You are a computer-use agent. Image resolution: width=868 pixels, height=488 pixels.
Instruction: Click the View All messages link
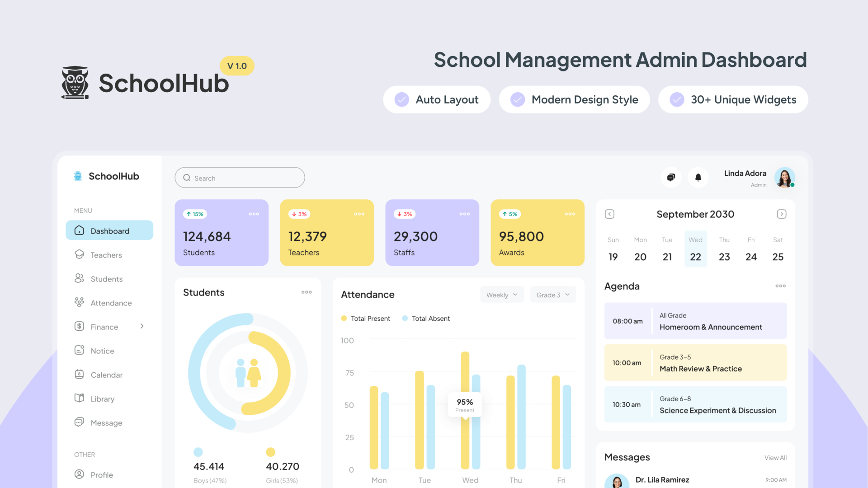tap(775, 458)
